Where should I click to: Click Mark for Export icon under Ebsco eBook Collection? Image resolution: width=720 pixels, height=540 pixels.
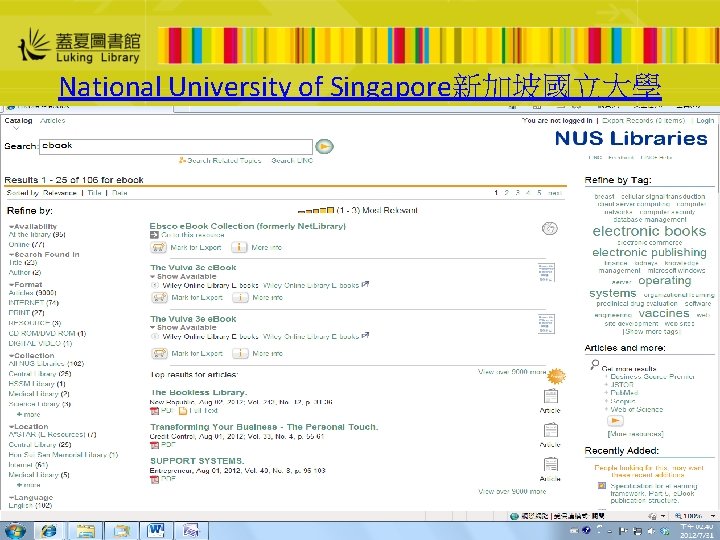tap(158, 248)
